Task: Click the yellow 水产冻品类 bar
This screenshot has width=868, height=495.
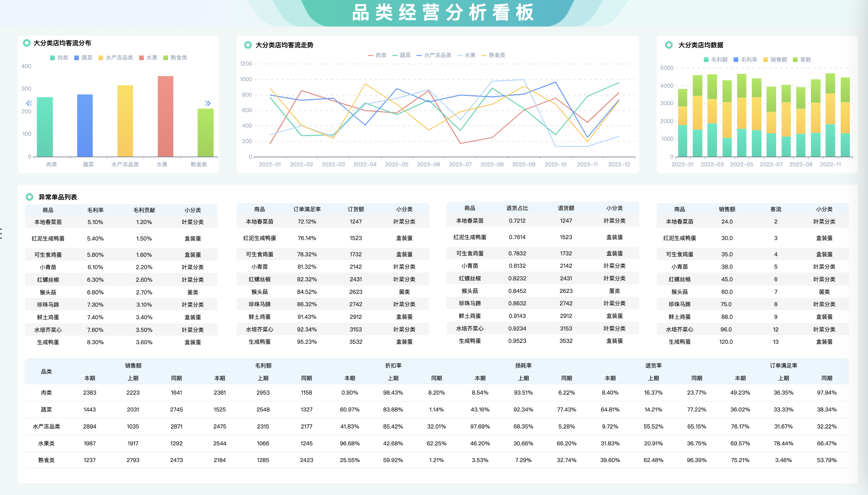Action: [x=125, y=121]
